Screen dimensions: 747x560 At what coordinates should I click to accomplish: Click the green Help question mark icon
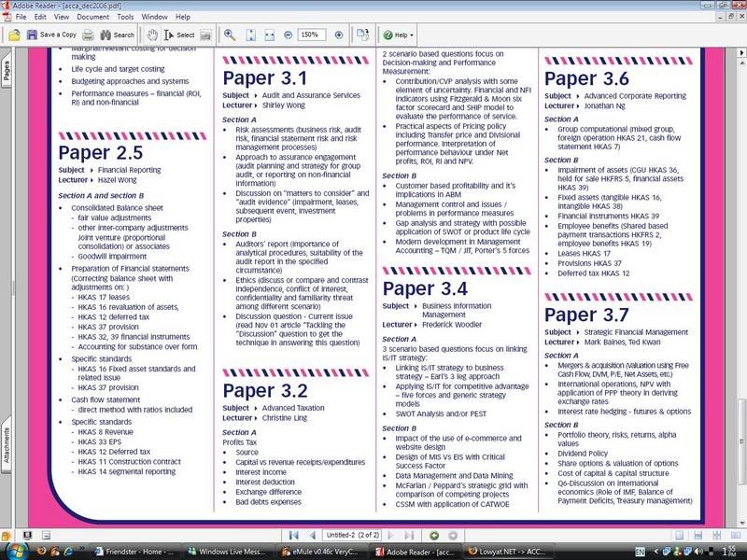coord(388,35)
